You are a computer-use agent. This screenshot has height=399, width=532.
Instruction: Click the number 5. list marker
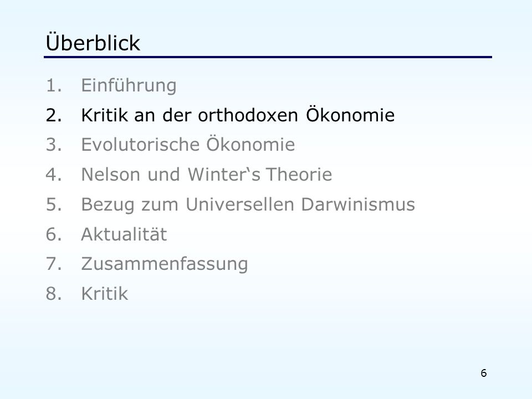[54, 204]
